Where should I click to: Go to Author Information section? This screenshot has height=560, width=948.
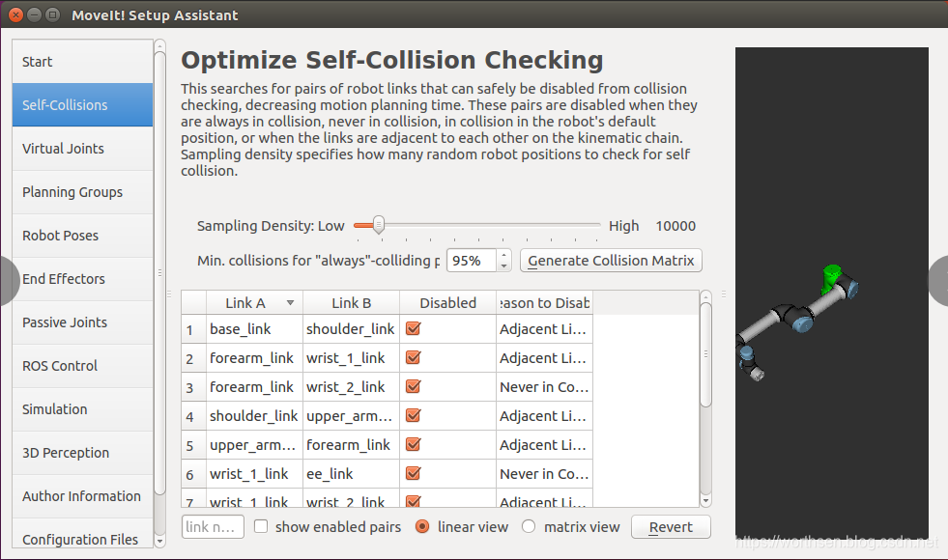pyautogui.click(x=82, y=496)
